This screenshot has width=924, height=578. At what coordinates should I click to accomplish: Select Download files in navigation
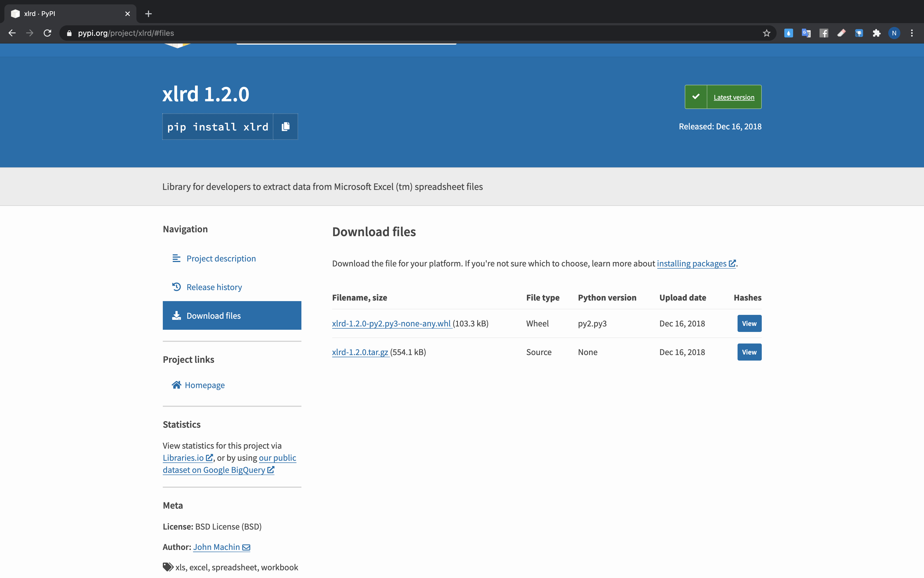tap(232, 316)
